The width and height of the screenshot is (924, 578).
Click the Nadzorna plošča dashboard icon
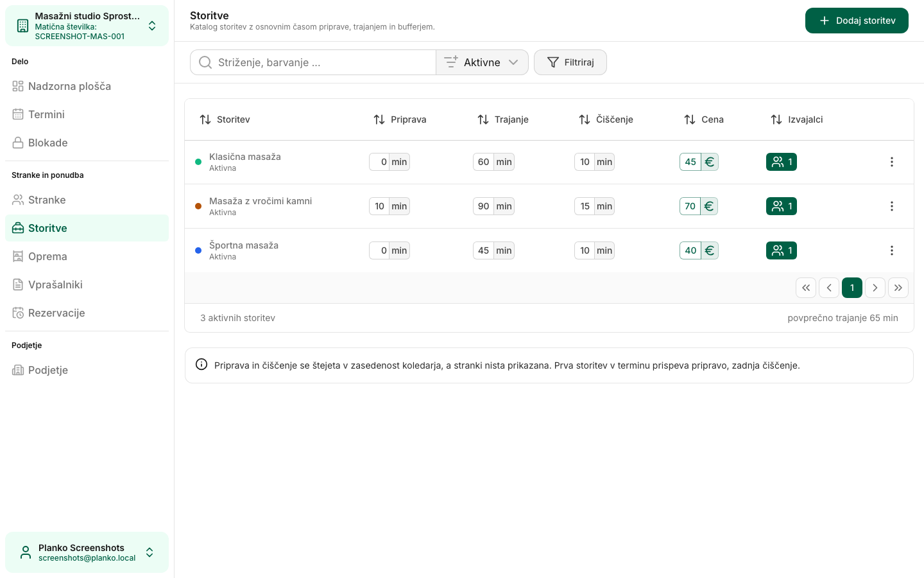click(x=18, y=86)
